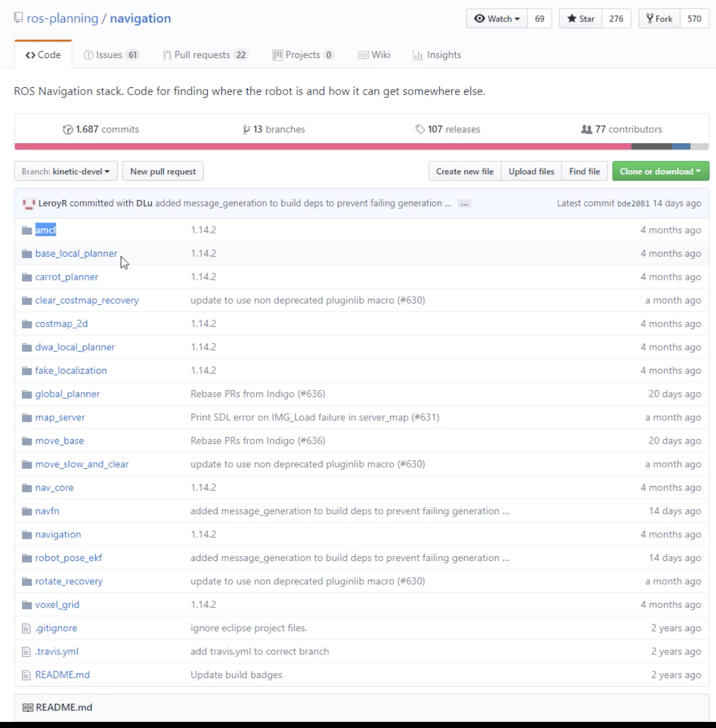Click the folder icon next to move_base
The width and height of the screenshot is (716, 728).
pos(26,441)
